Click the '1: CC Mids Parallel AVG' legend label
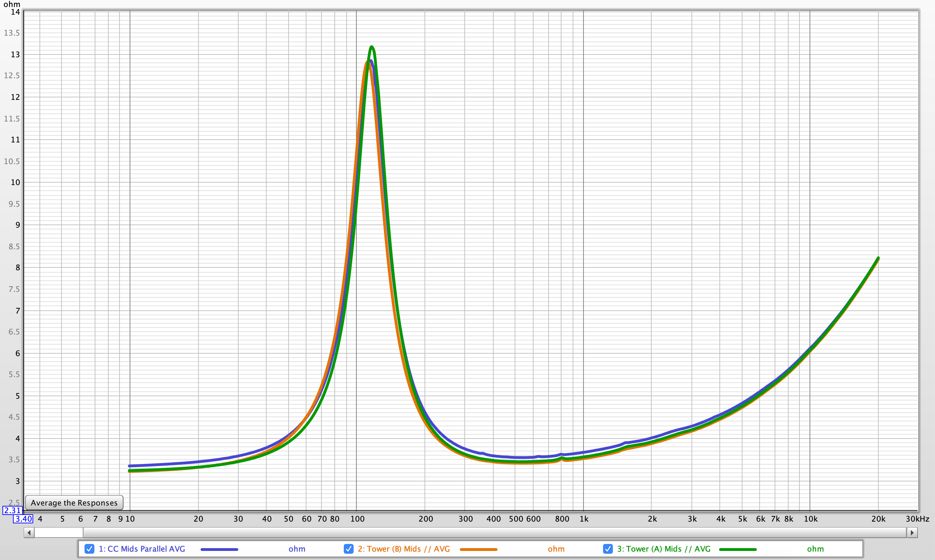Image resolution: width=935 pixels, height=560 pixels. point(142,549)
